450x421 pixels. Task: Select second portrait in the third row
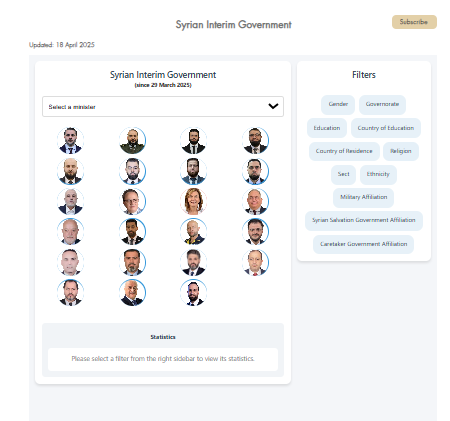click(132, 201)
